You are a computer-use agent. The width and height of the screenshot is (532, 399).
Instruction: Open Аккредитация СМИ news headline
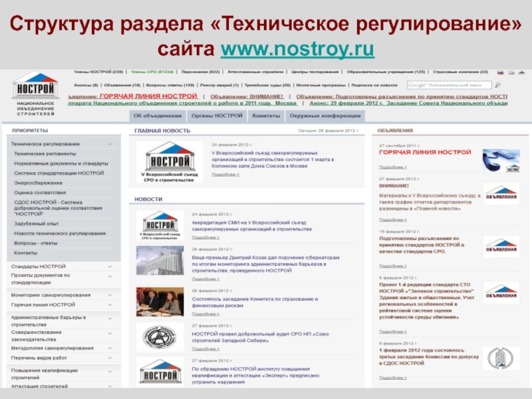[x=251, y=226]
